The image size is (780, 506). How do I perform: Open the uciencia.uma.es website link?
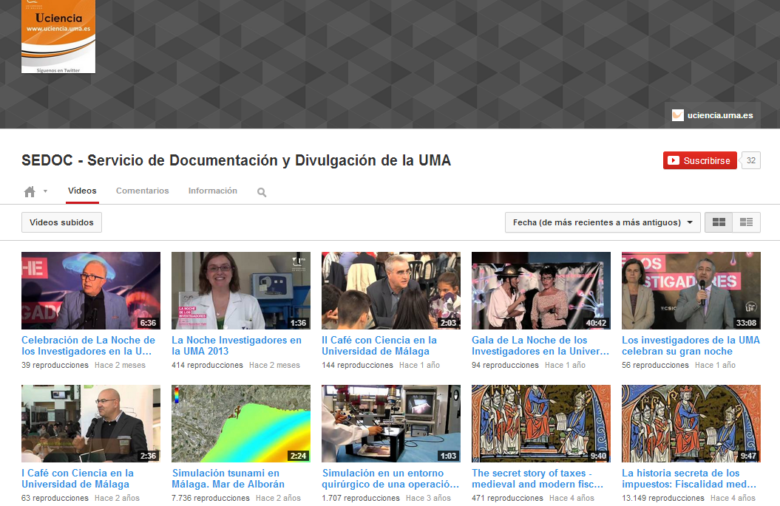pos(711,115)
